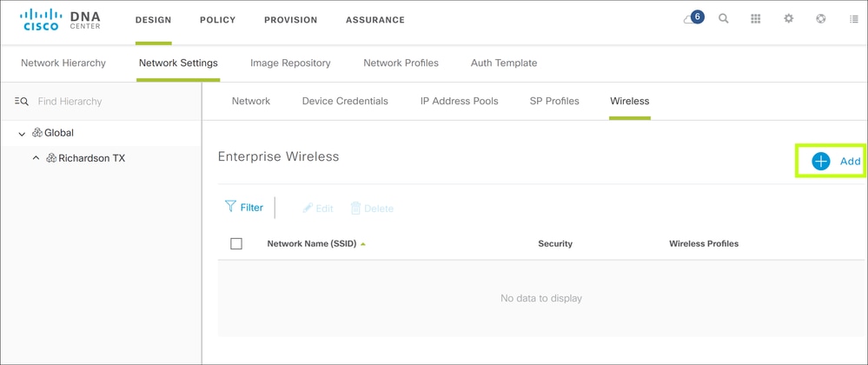The height and width of the screenshot is (365, 868).
Task: Switch to the Device Credentials tab
Action: click(345, 101)
